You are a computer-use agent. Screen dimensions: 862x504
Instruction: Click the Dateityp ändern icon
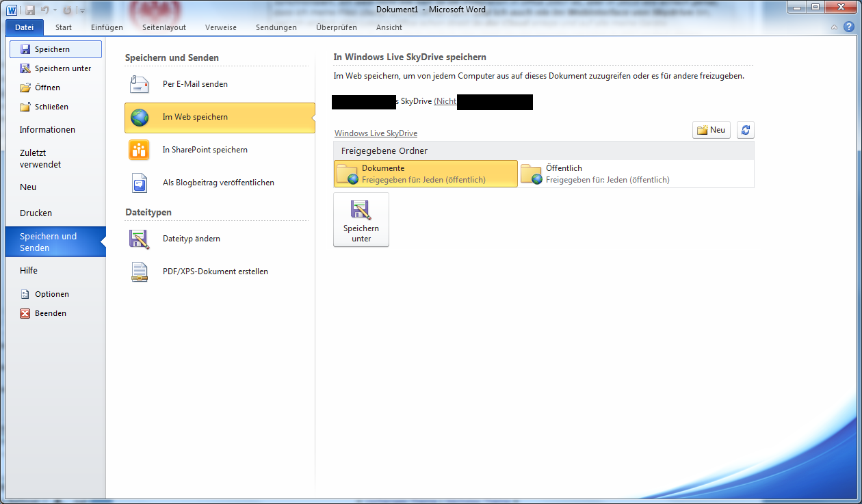coord(140,239)
